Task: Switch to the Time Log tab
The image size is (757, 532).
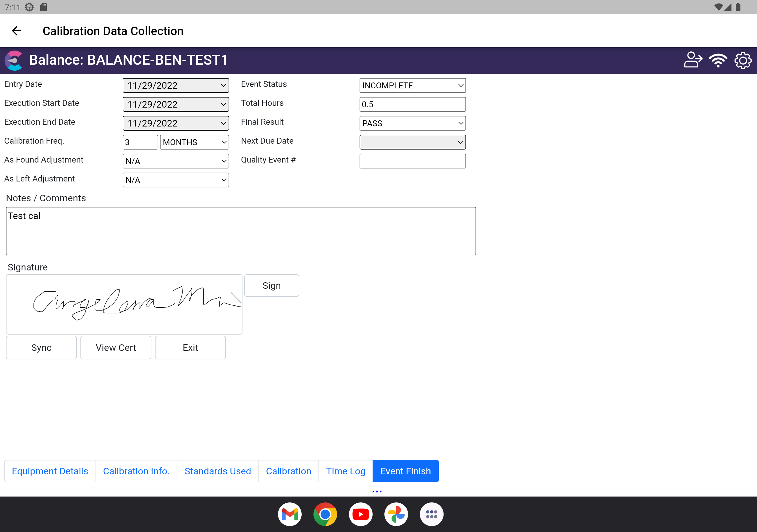Action: [346, 471]
